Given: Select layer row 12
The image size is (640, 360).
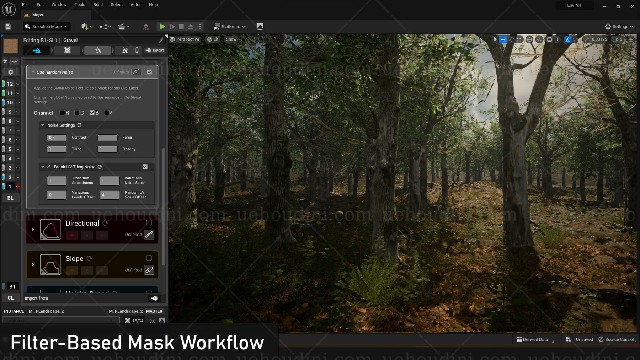Looking at the screenshot, I should point(10,84).
